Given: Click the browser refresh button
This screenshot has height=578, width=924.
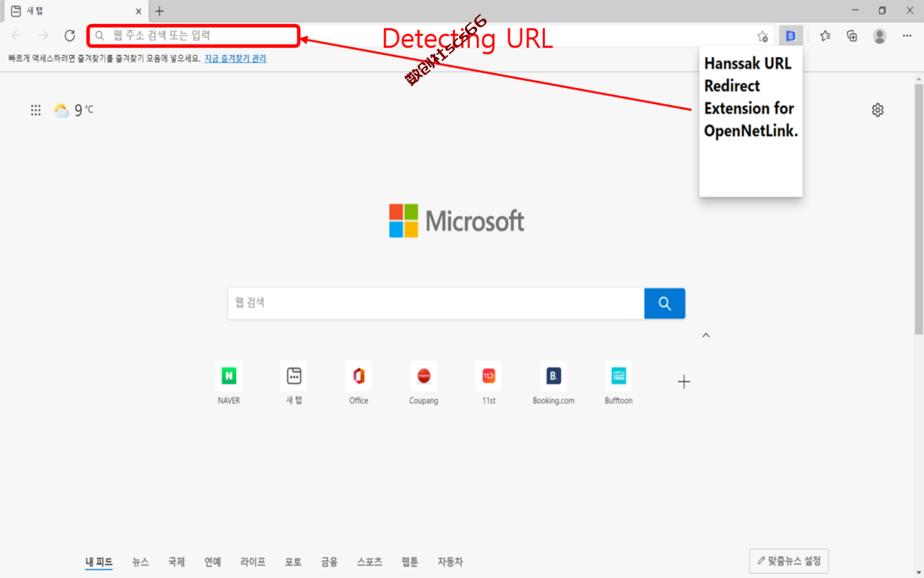Looking at the screenshot, I should [x=70, y=35].
